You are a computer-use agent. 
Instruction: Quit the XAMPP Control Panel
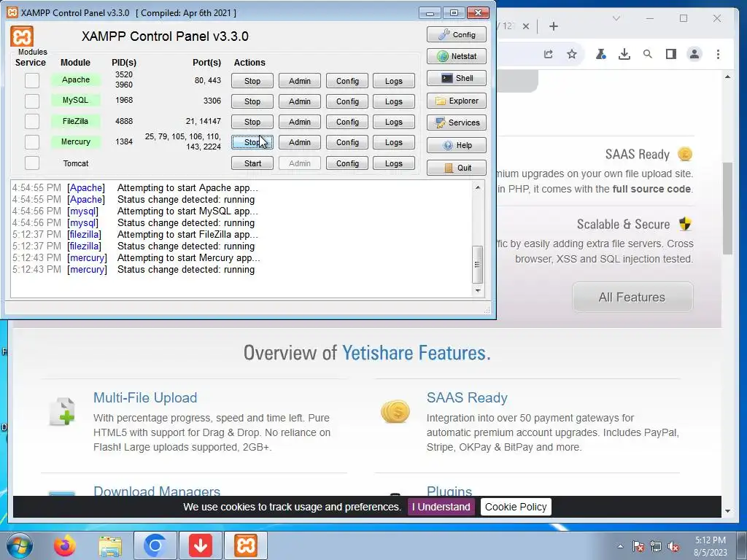457,168
